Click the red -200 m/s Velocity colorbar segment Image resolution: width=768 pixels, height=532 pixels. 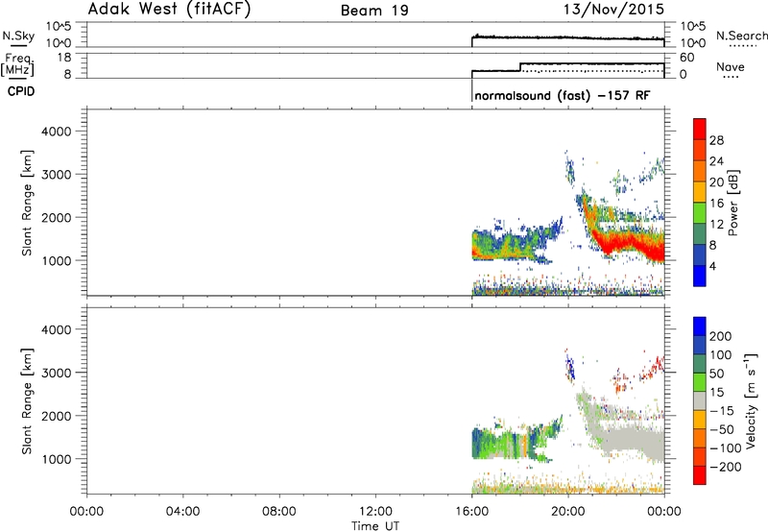(x=700, y=475)
